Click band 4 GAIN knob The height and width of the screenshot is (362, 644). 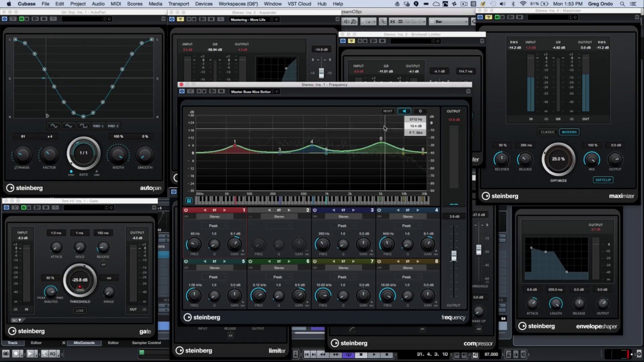(x=427, y=244)
